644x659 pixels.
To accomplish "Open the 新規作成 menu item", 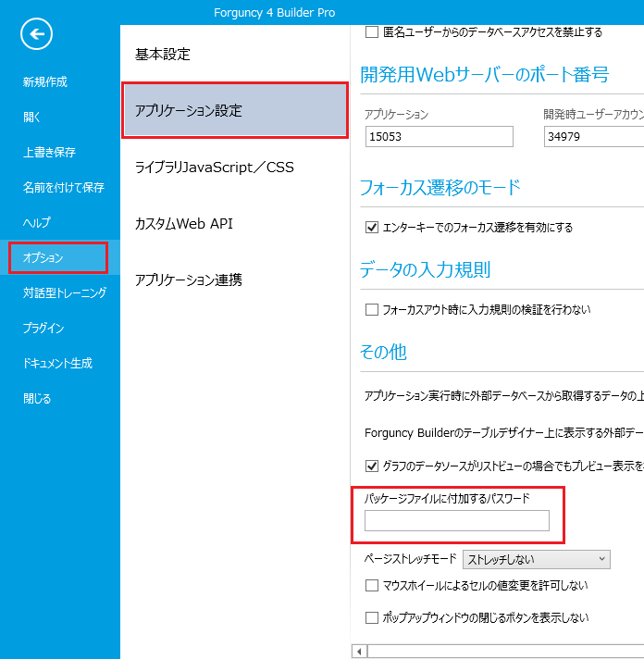I will point(45,82).
